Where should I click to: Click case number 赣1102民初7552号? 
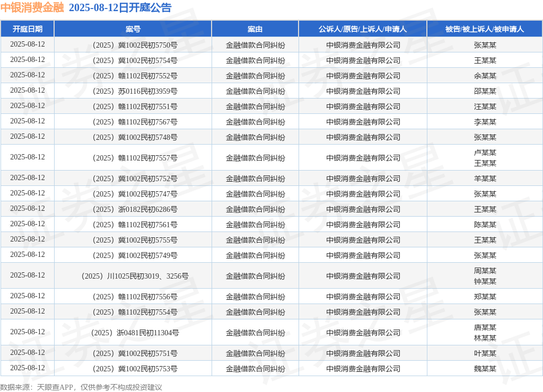tap(135, 76)
